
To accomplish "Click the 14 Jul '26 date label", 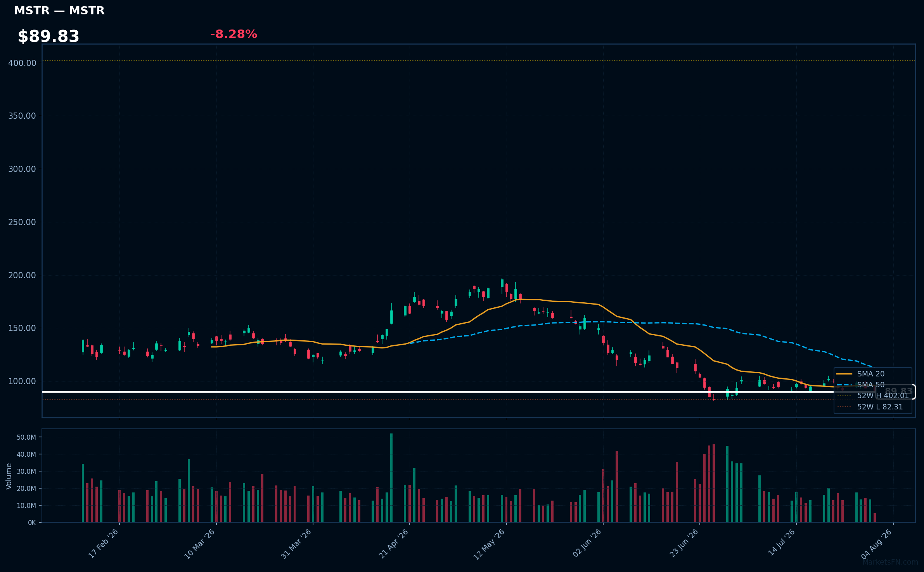I will [782, 542].
